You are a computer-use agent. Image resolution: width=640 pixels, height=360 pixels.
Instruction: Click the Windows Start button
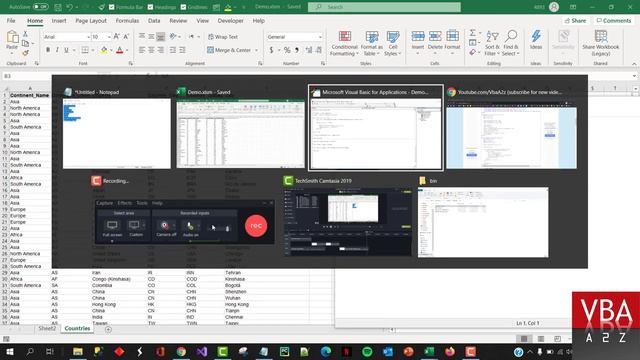pyautogui.click(x=9, y=351)
